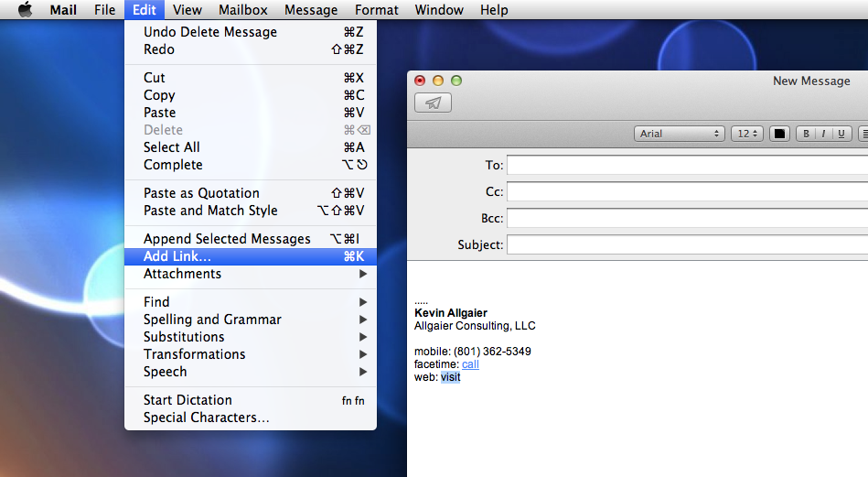868x477 pixels.
Task: Click the alignment button at toolbar edge
Action: pyautogui.click(x=863, y=134)
